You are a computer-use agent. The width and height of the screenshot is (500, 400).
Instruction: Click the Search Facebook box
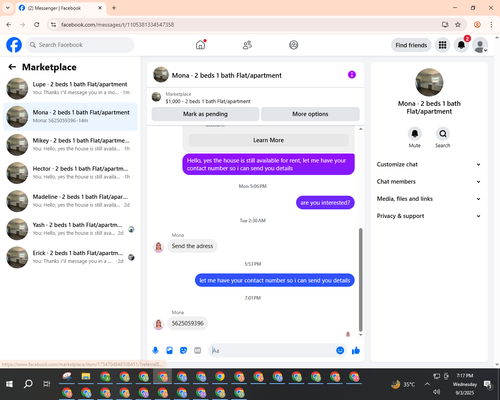coord(80,45)
